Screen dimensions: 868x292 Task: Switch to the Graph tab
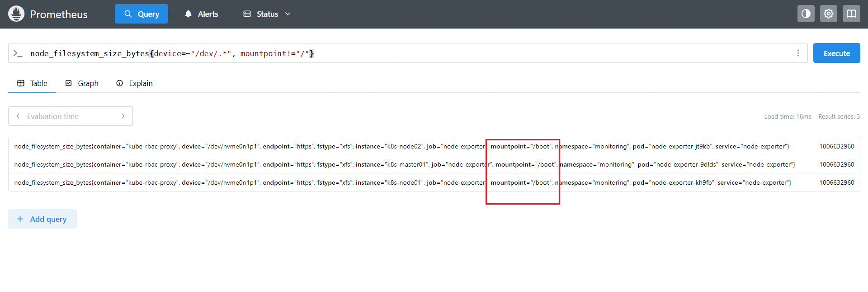click(82, 83)
